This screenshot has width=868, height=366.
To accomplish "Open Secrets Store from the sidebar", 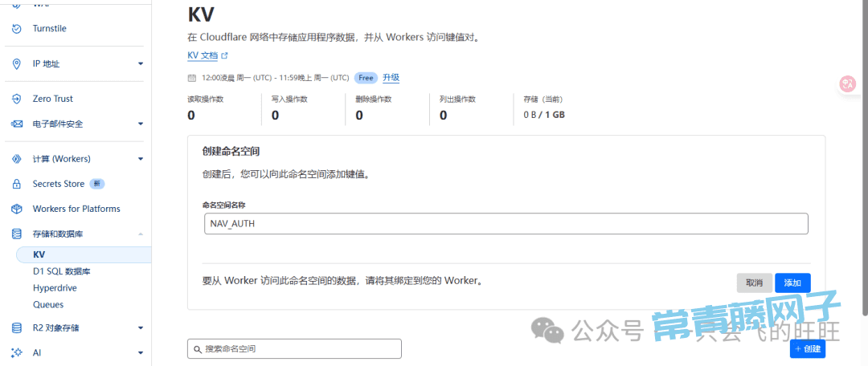I will click(59, 184).
